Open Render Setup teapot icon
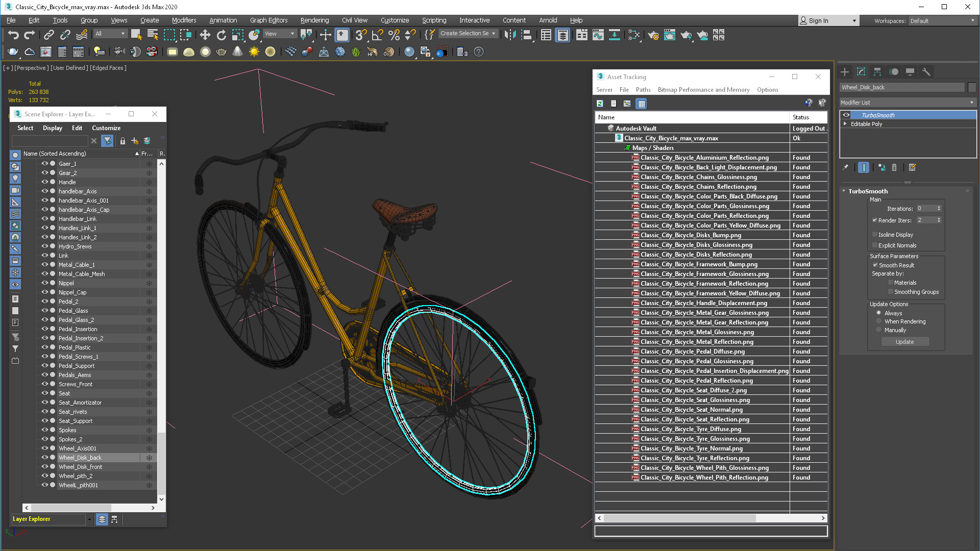This screenshot has width=980, height=551. (653, 35)
